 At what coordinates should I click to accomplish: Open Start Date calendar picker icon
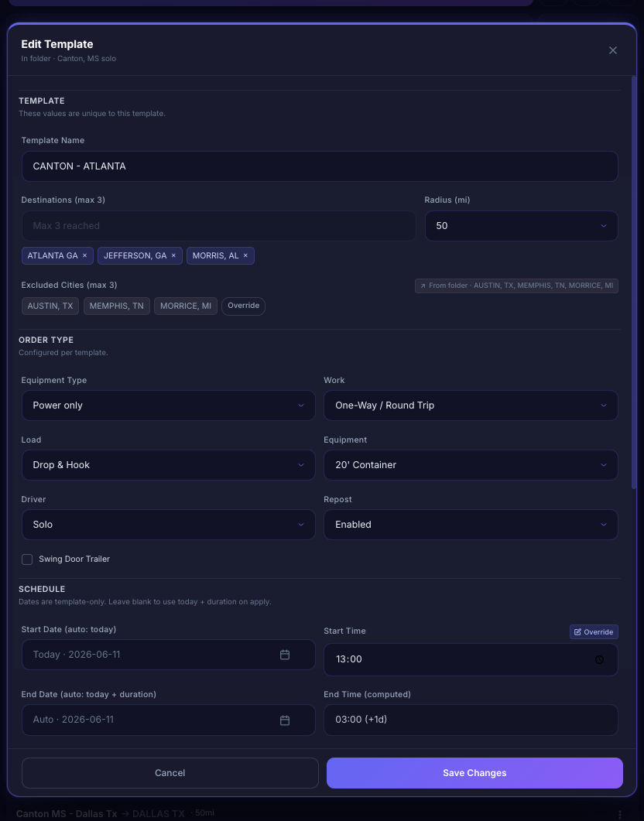[285, 655]
